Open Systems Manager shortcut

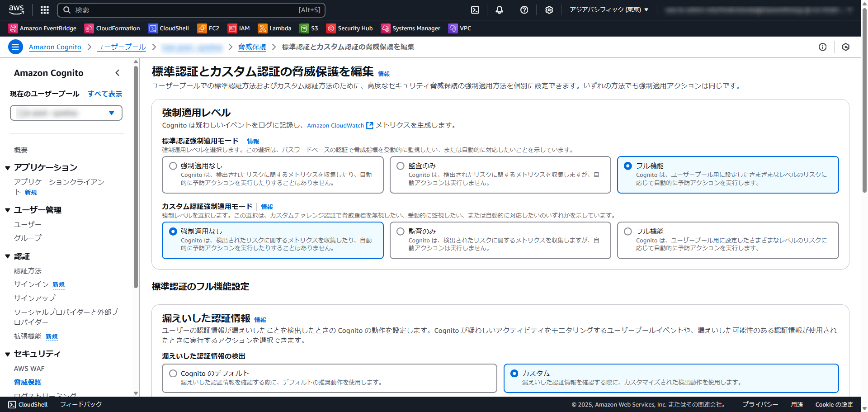(410, 28)
